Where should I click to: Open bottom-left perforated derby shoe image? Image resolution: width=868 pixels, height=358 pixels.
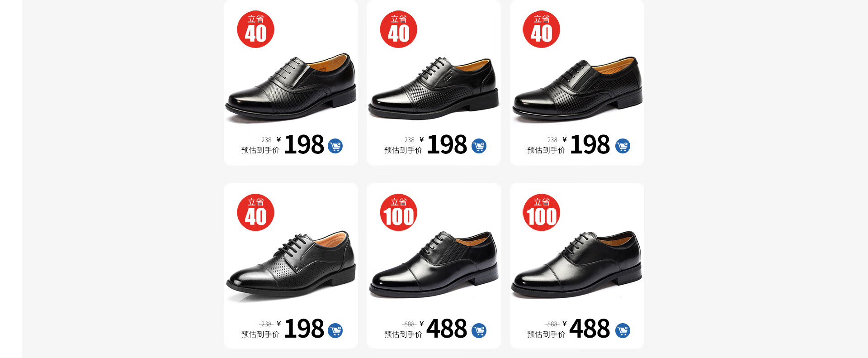pyautogui.click(x=291, y=265)
